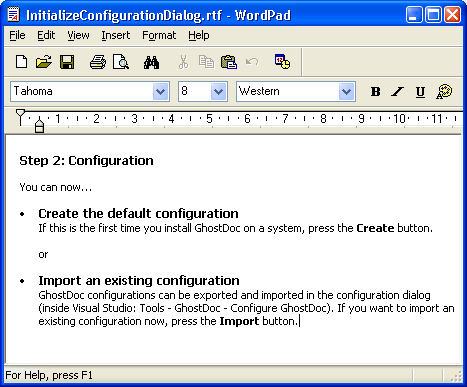Print the document using printer icon
Image resolution: width=467 pixels, height=387 pixels.
[x=98, y=62]
